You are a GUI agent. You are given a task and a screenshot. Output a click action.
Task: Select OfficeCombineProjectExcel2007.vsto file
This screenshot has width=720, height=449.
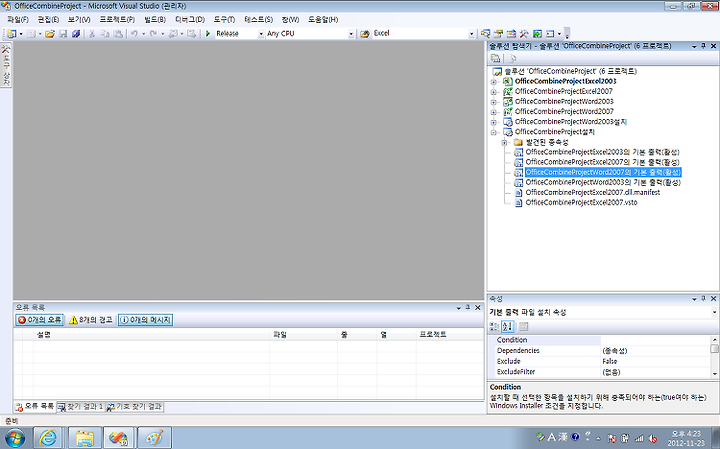581,202
